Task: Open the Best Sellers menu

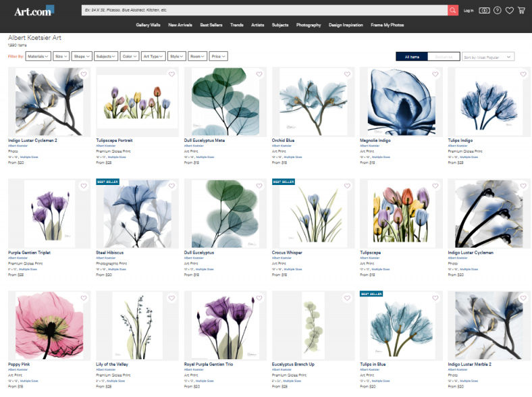Action: pyautogui.click(x=211, y=25)
